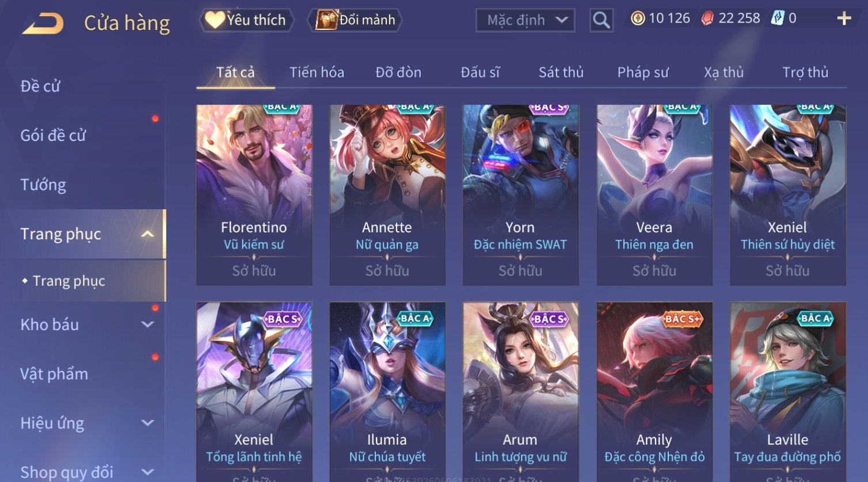Tap the gold coin currency icon
Image resolution: width=868 pixels, height=482 pixels.
638,18
